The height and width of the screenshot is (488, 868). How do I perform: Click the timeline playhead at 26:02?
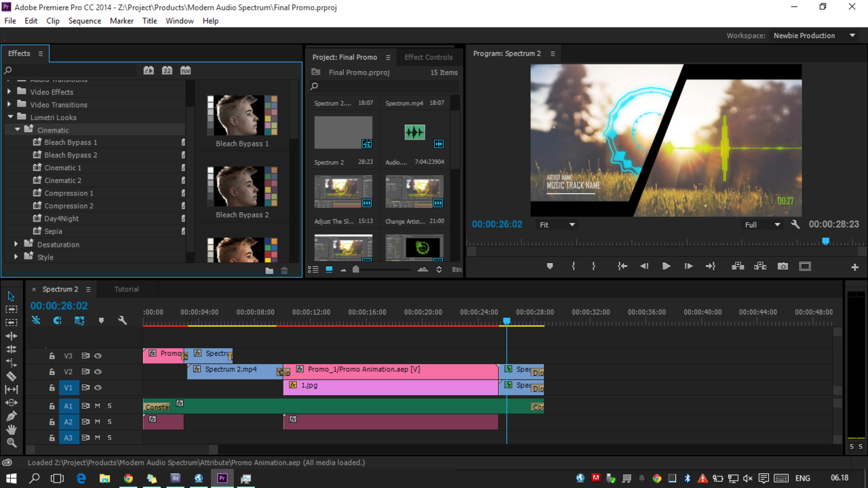coord(507,321)
